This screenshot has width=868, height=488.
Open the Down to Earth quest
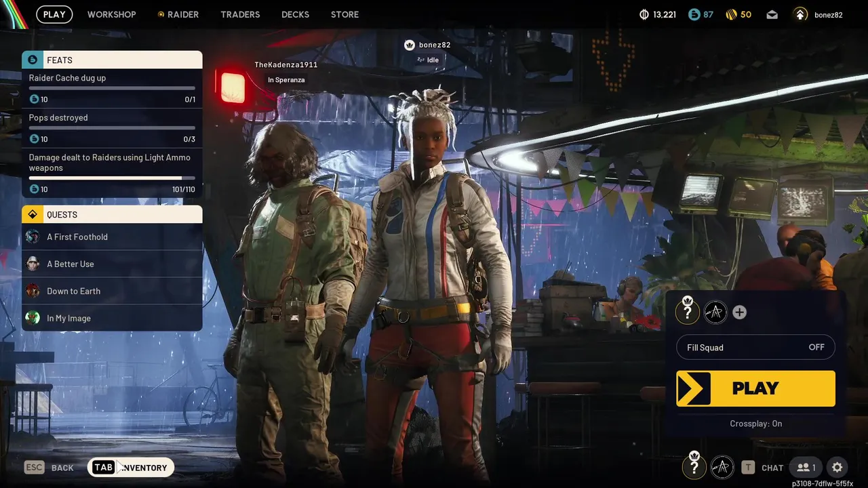click(112, 291)
